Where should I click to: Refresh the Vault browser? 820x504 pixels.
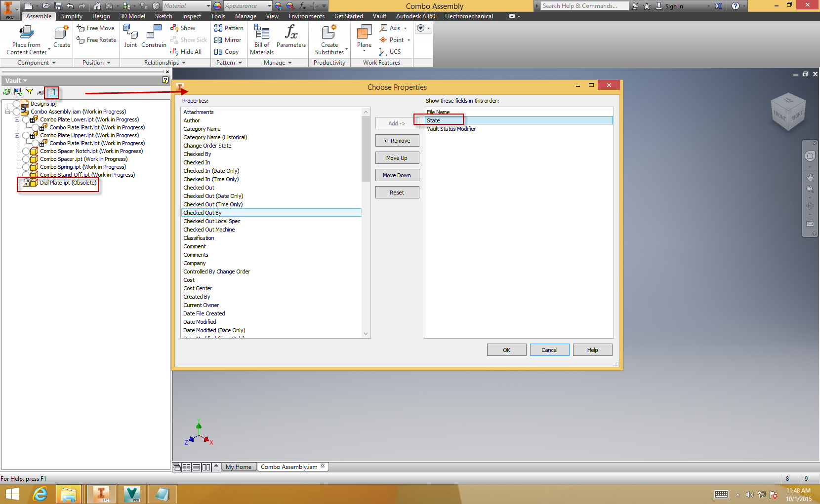point(6,92)
